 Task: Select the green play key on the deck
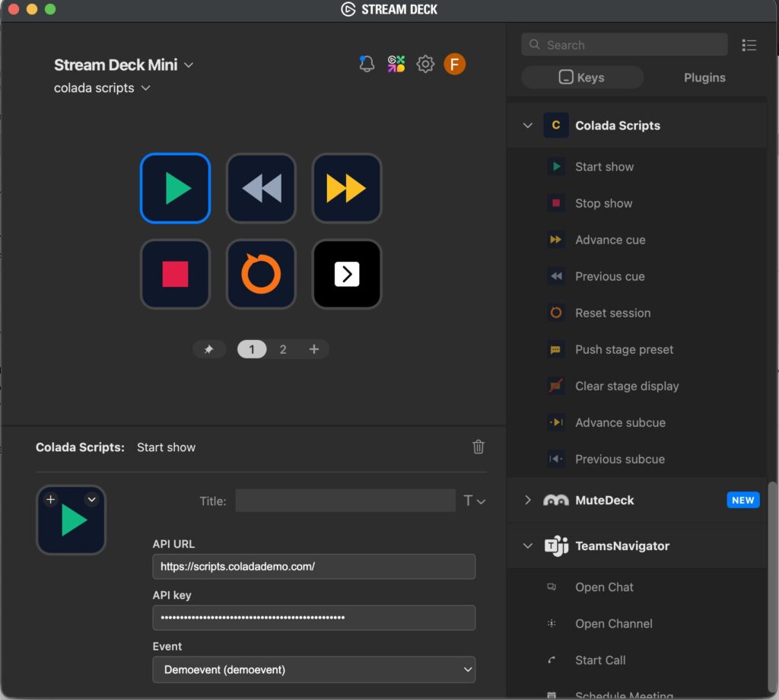point(176,188)
